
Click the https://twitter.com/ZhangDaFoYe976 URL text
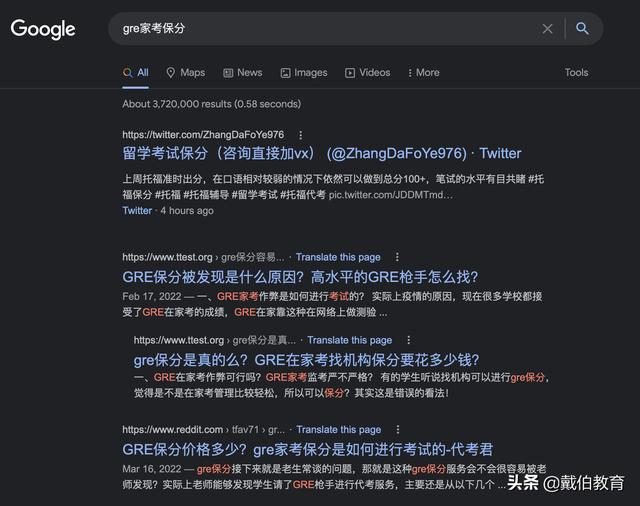[x=203, y=135]
